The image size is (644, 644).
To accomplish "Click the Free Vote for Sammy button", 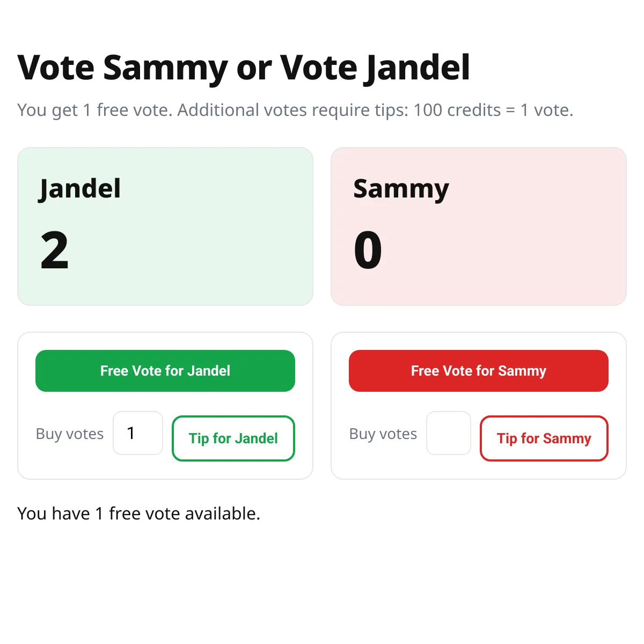I will pos(478,370).
